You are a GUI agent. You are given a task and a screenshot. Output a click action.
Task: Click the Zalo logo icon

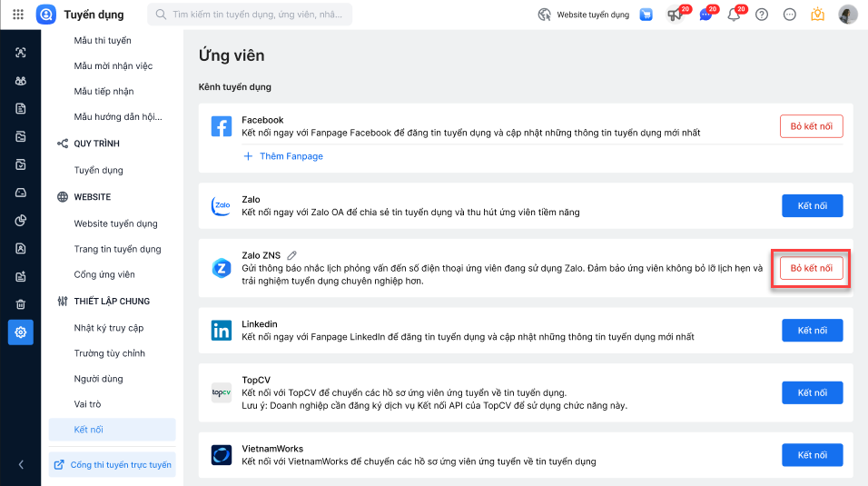(222, 205)
